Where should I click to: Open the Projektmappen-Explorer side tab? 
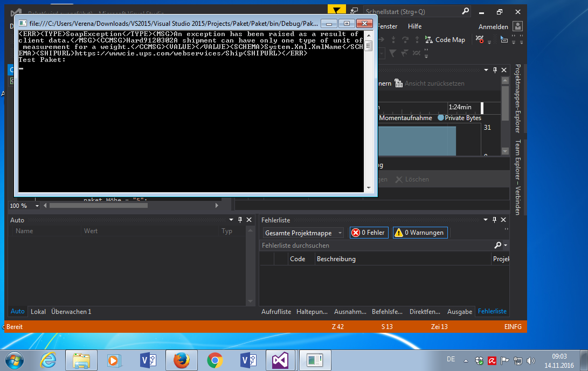pos(517,99)
